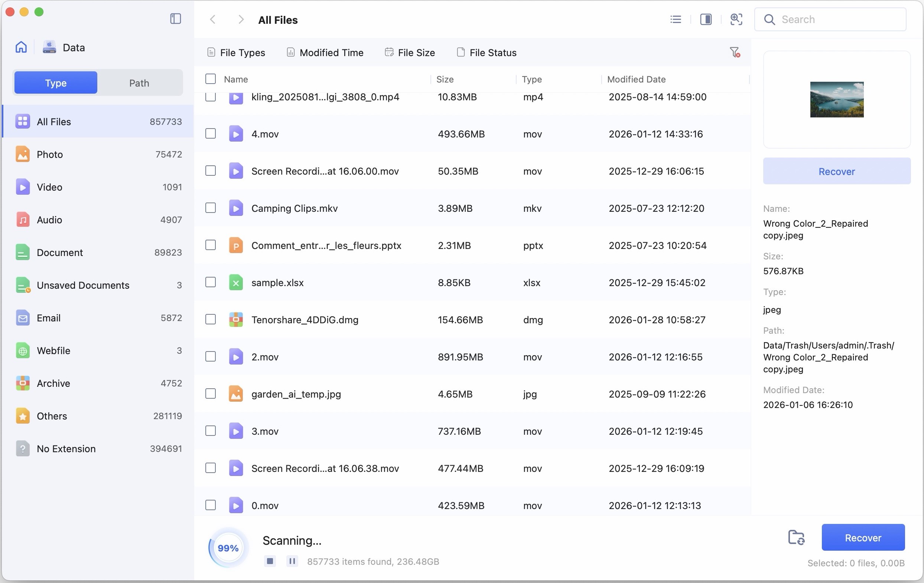
Task: Stop the scan with square button
Action: click(270, 561)
